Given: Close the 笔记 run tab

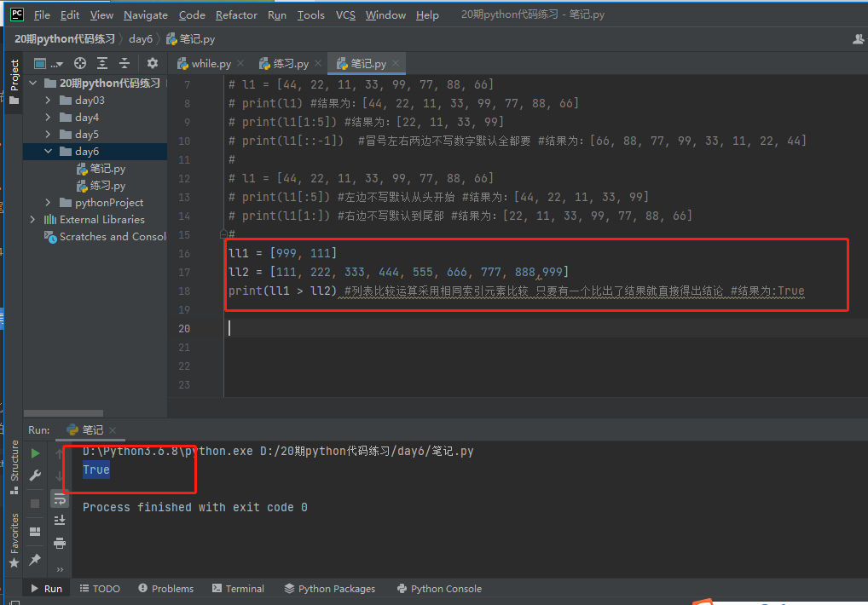Looking at the screenshot, I should click(x=113, y=429).
